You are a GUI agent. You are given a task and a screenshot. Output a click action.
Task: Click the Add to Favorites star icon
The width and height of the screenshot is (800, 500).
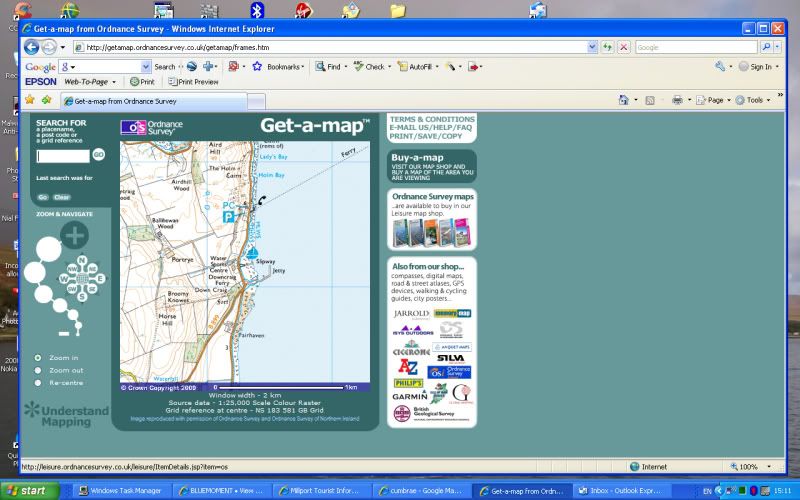click(x=46, y=99)
